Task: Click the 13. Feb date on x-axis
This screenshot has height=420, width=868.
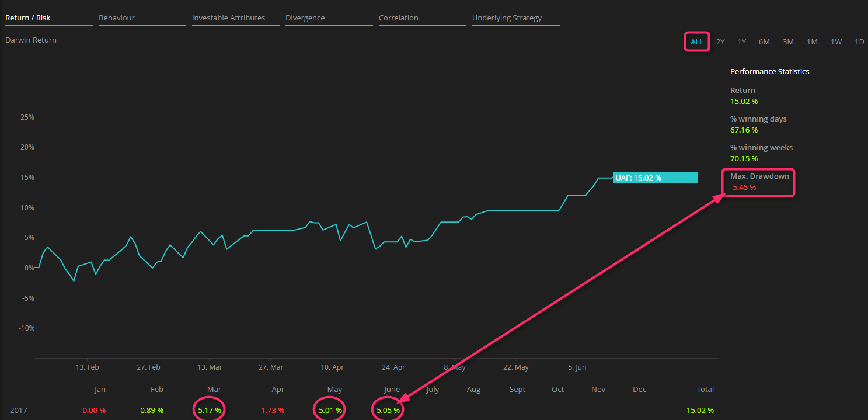Action: [x=87, y=367]
